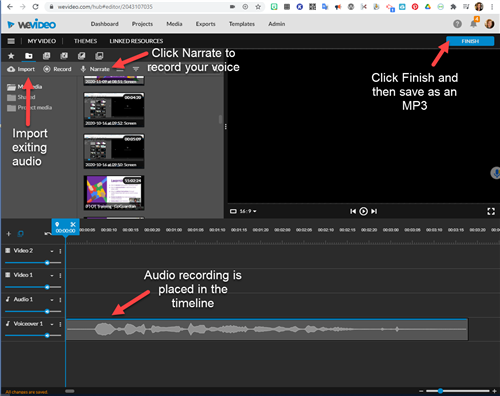Open the WeVideo user avatar menu
Image resolution: width=500 pixels, height=396 pixels.
pos(489,24)
